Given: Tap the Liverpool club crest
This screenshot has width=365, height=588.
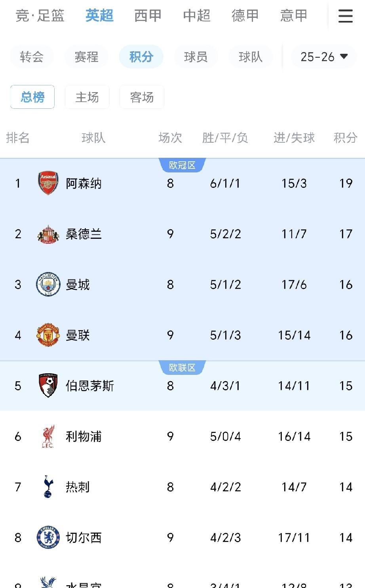Looking at the screenshot, I should 48,436.
